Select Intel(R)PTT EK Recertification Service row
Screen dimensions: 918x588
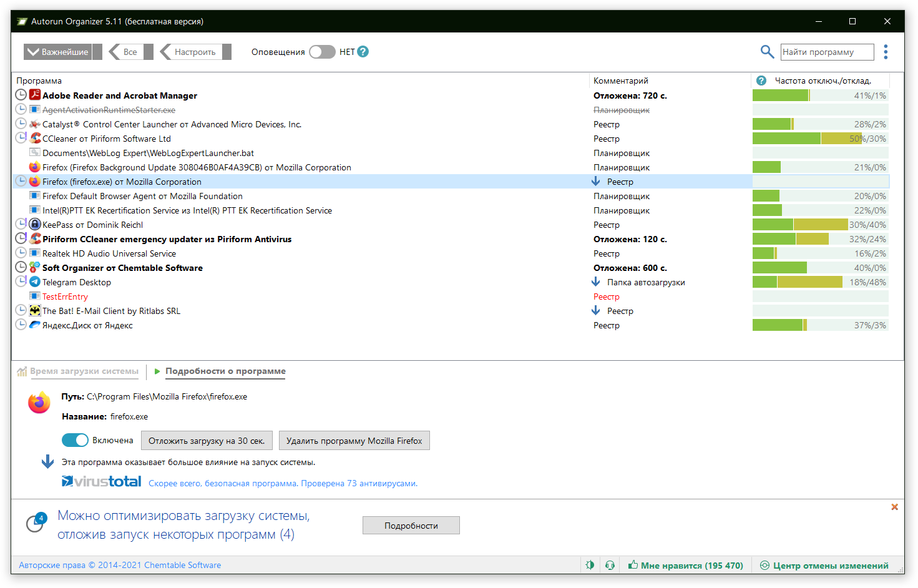[x=451, y=210]
